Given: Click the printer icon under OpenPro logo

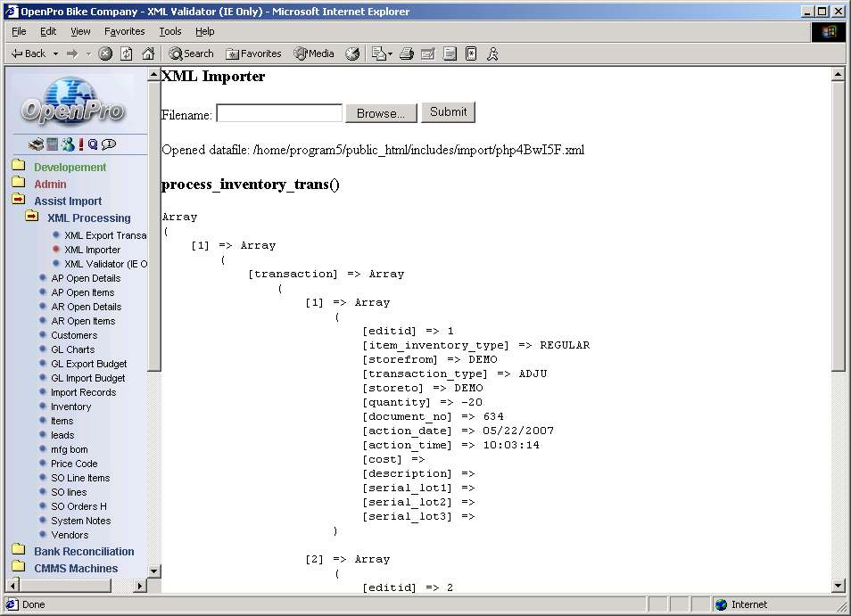Looking at the screenshot, I should pyautogui.click(x=36, y=144).
